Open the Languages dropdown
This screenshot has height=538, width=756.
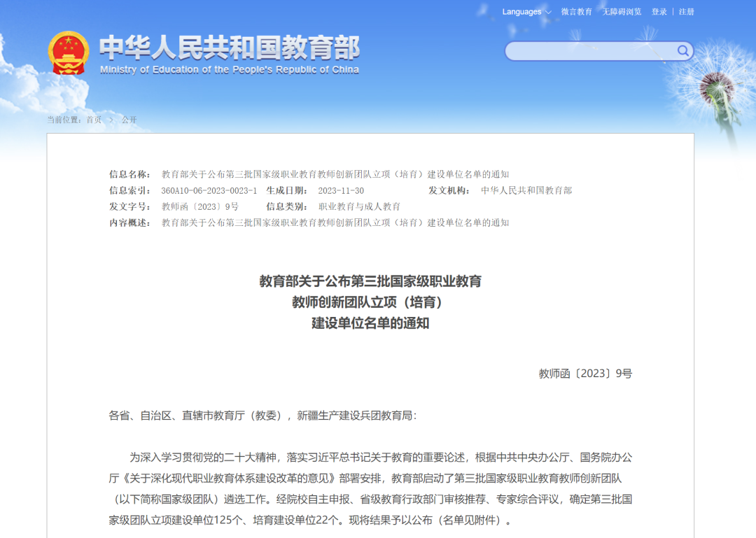click(x=526, y=12)
